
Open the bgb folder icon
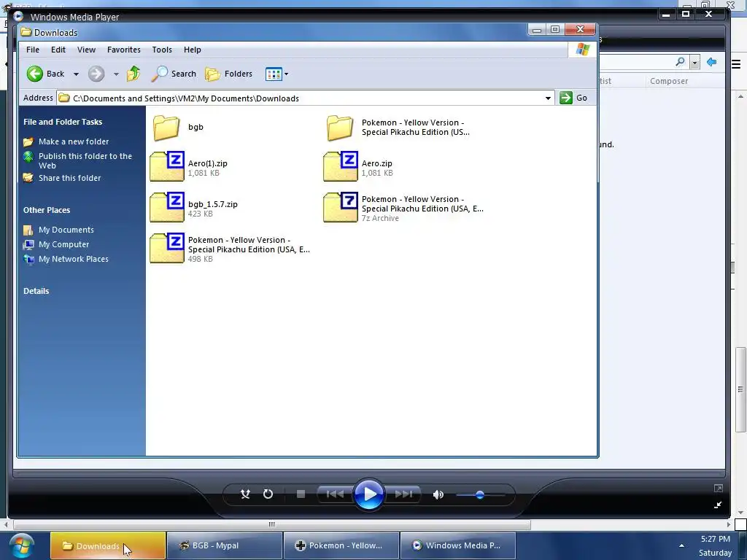coord(166,128)
